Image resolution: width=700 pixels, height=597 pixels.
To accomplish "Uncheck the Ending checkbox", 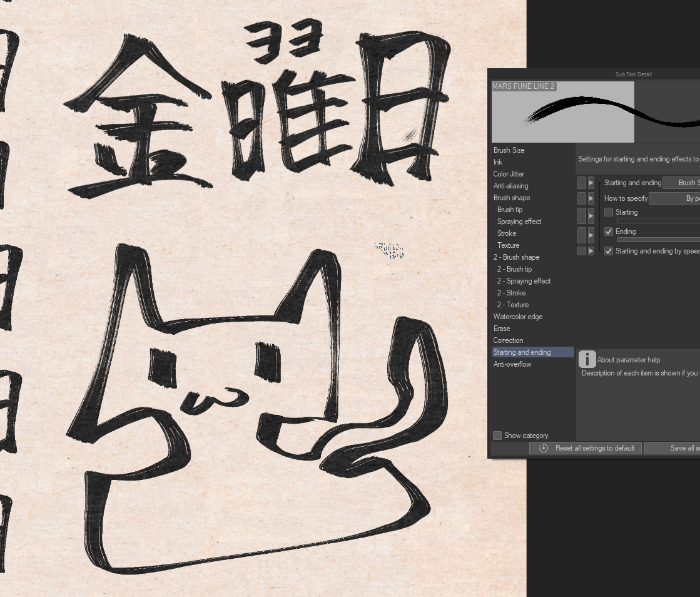I will coord(609,232).
